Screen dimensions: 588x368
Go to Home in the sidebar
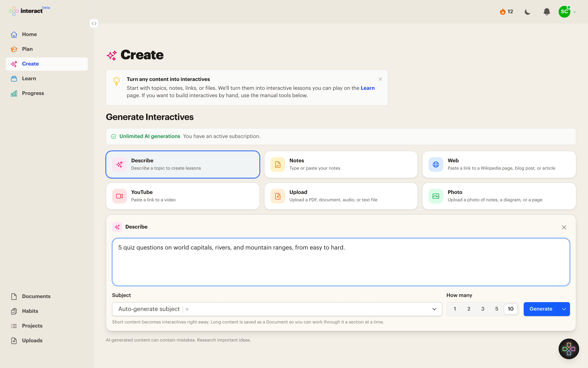pyautogui.click(x=47, y=35)
